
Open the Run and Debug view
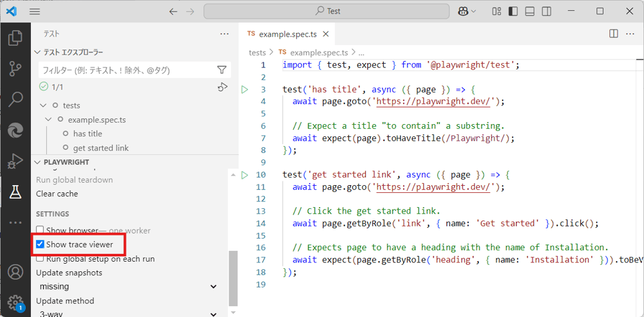click(15, 161)
